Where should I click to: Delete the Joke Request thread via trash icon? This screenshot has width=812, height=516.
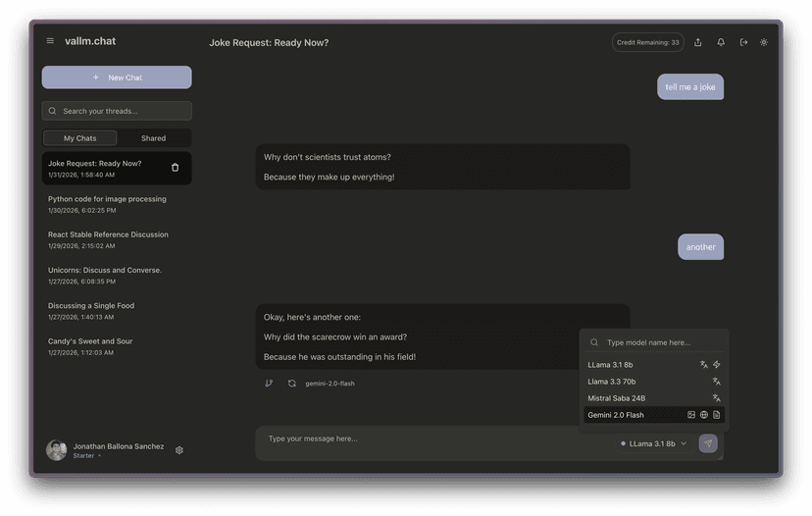[176, 168]
